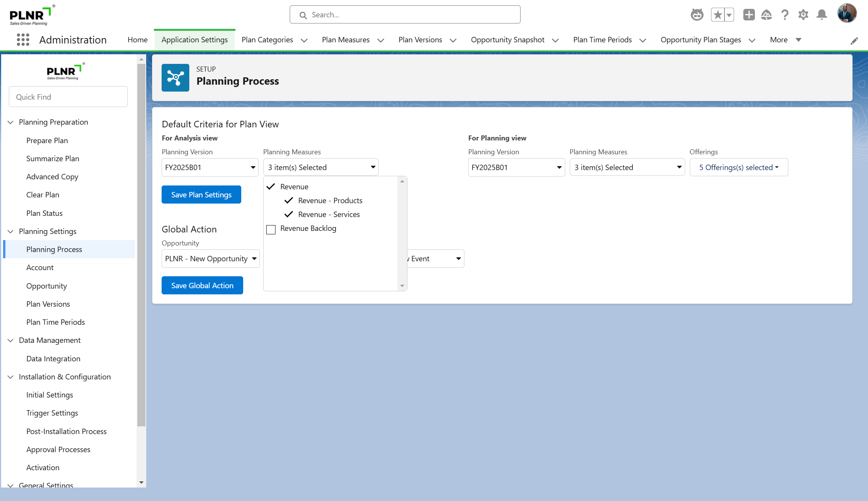Click the Save Global Action button
This screenshot has height=501, width=868.
click(202, 286)
